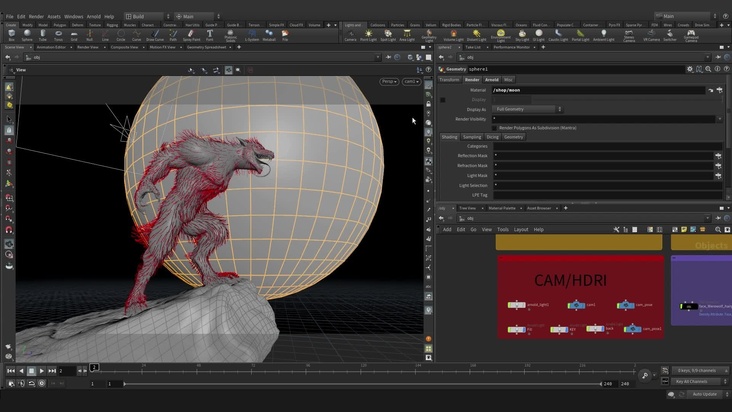The height and width of the screenshot is (412, 732).
Task: Select the Sphere shelf tool
Action: click(x=29, y=35)
